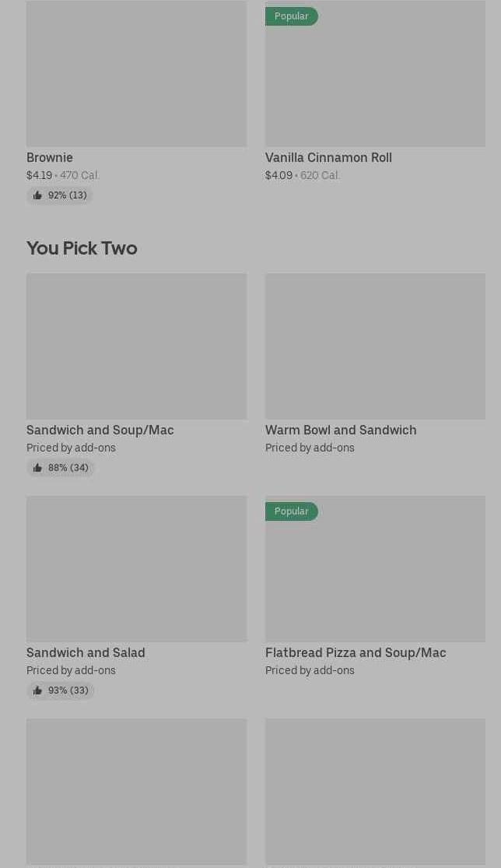The width and height of the screenshot is (501, 868).
Task: Choose Flatbread Pizza and Soup/Mac title
Action: (356, 652)
